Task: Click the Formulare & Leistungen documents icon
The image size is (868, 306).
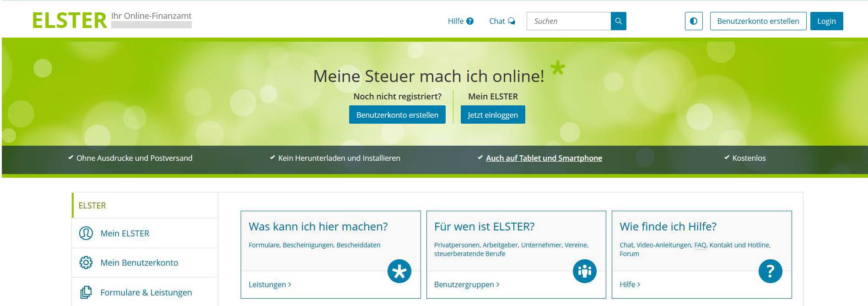Action: pyautogui.click(x=86, y=292)
